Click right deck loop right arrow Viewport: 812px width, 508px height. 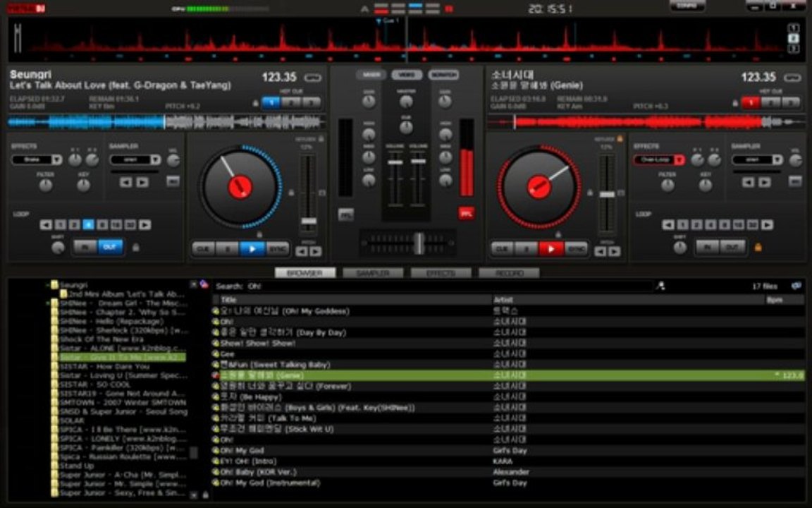768,224
